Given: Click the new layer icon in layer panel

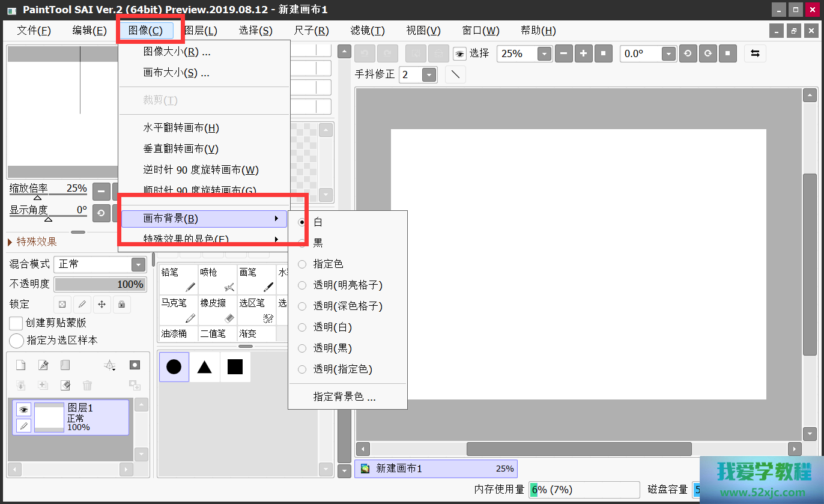Looking at the screenshot, I should (21, 365).
